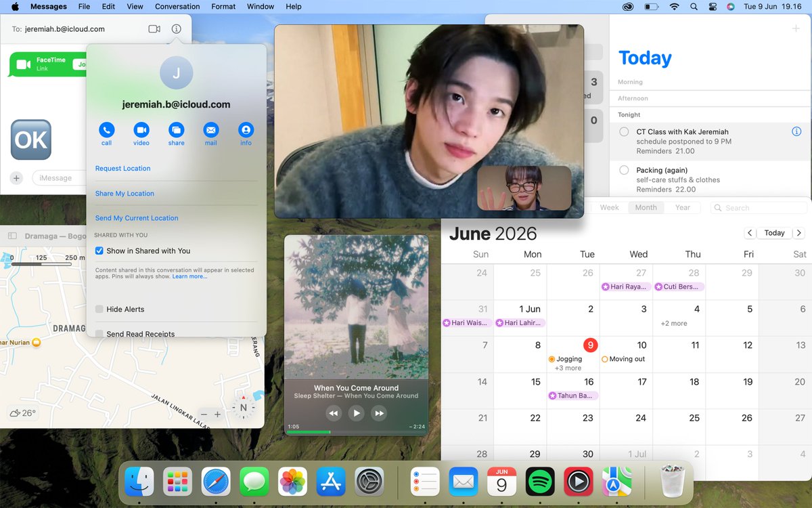Enable the Hide Alerts checkbox

tap(99, 309)
